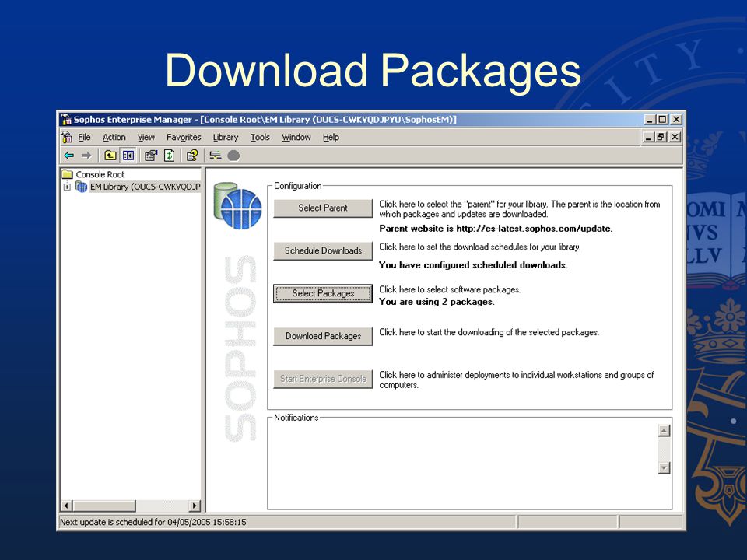Click the Up one level folder icon
The image size is (747, 560).
(x=110, y=156)
